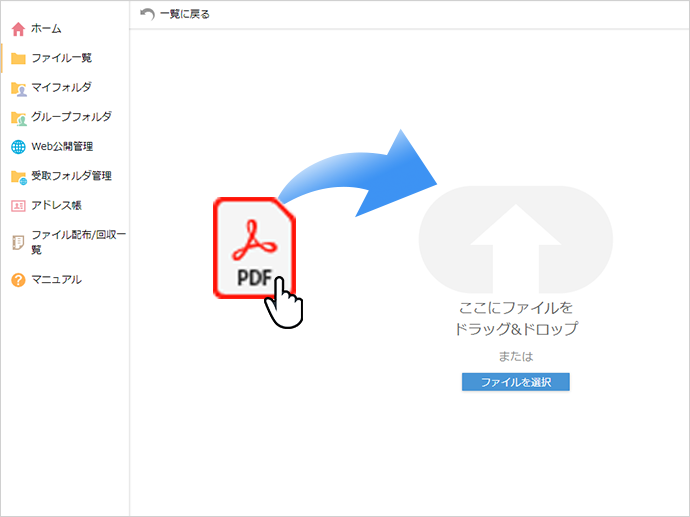Click the ファイルを選択 button

pyautogui.click(x=516, y=382)
